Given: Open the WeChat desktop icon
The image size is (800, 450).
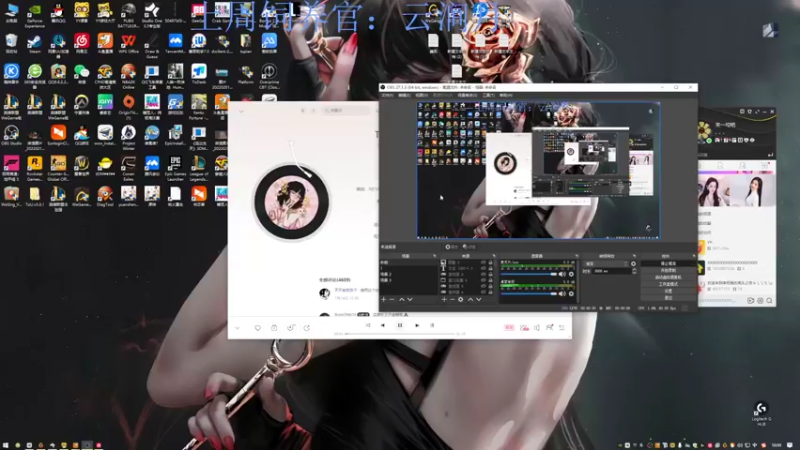Looking at the screenshot, I should pos(82,74).
